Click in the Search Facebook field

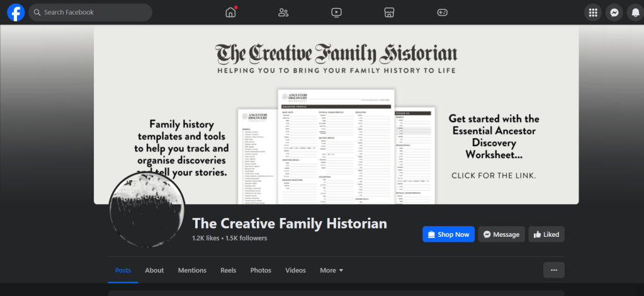click(94, 13)
